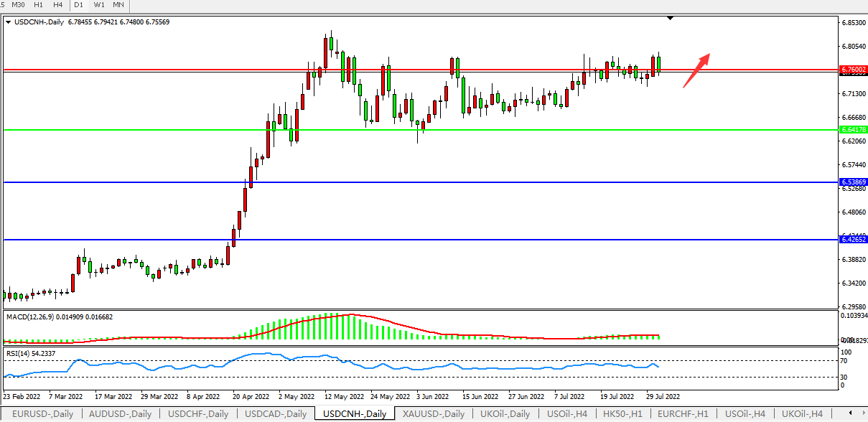The width and height of the screenshot is (868, 422).
Task: Expand the USDCNH chart title dropdown arrow
Action: coord(8,22)
